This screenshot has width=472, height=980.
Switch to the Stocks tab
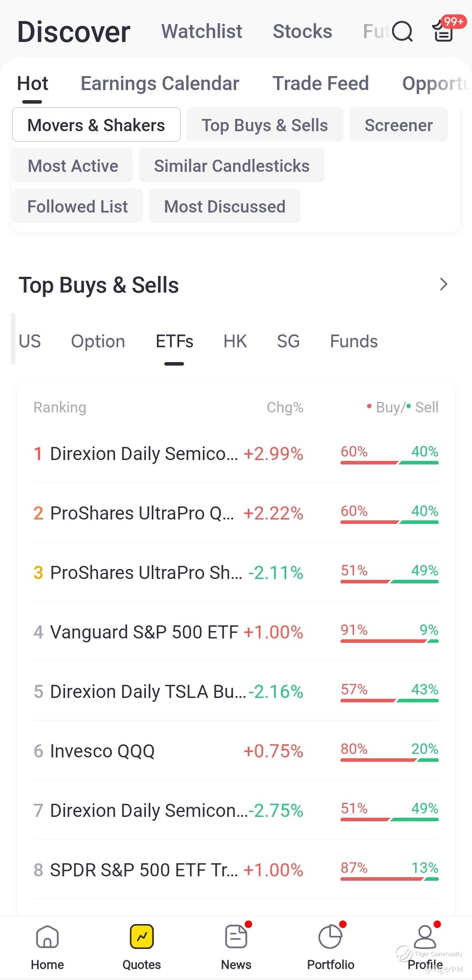tap(302, 31)
